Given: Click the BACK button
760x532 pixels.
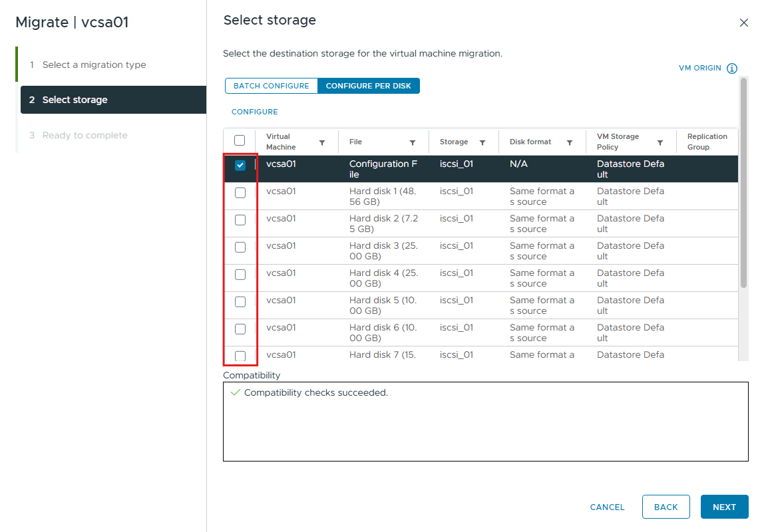Looking at the screenshot, I should tap(666, 507).
